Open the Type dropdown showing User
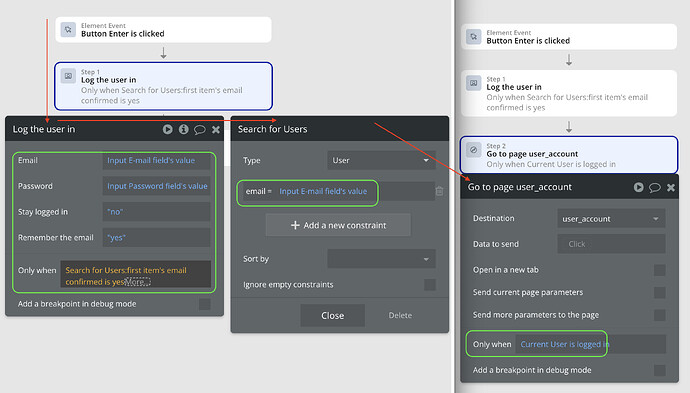The width and height of the screenshot is (690, 393). click(381, 160)
